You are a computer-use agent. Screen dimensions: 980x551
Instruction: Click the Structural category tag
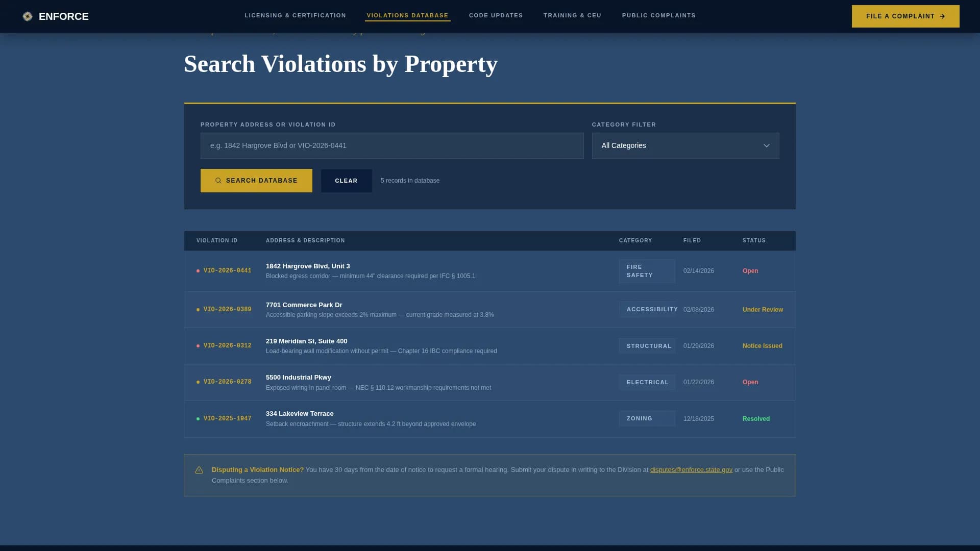(647, 346)
